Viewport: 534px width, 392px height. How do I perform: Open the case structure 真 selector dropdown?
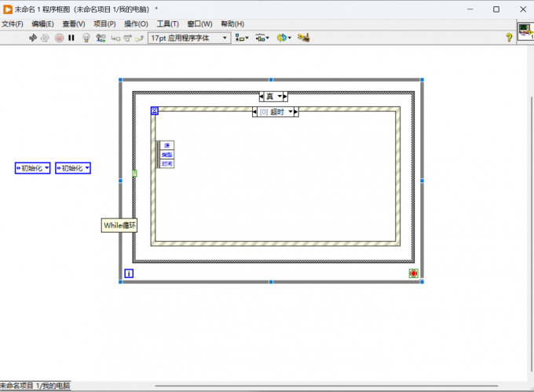coord(280,97)
